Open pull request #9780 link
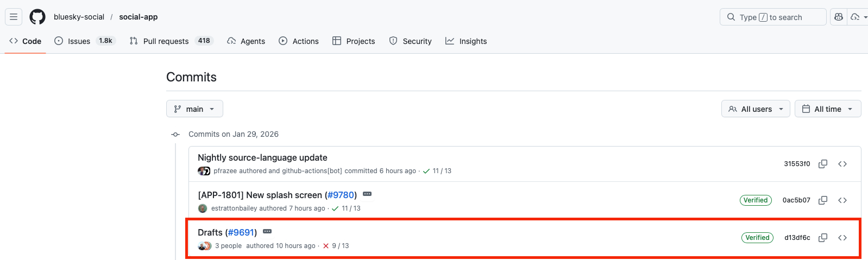The height and width of the screenshot is (260, 868). click(341, 195)
